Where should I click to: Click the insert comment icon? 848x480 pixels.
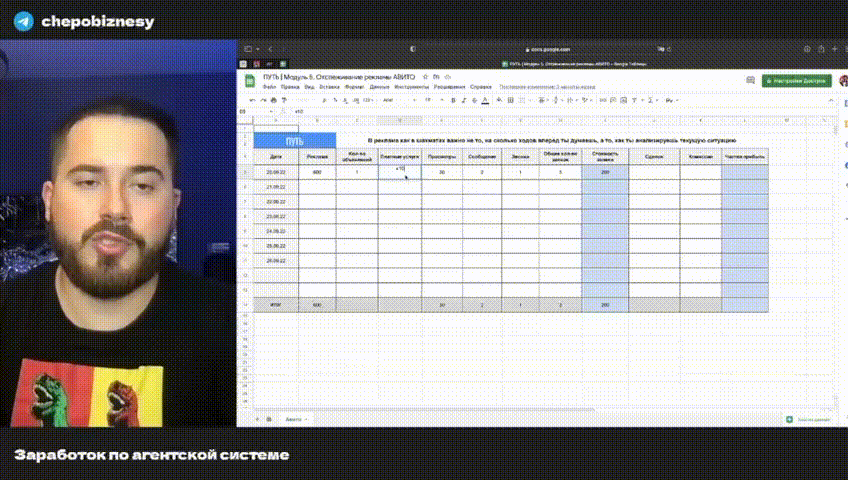[613, 100]
